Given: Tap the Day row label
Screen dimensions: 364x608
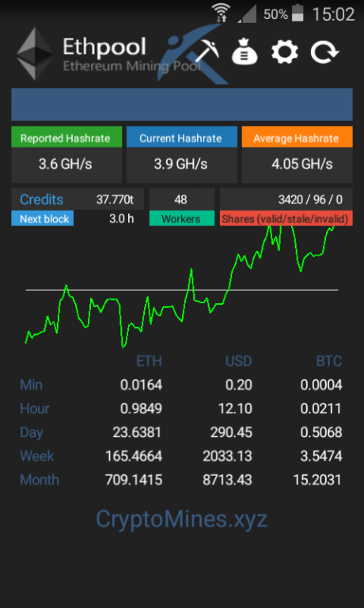Looking at the screenshot, I should point(31,433).
